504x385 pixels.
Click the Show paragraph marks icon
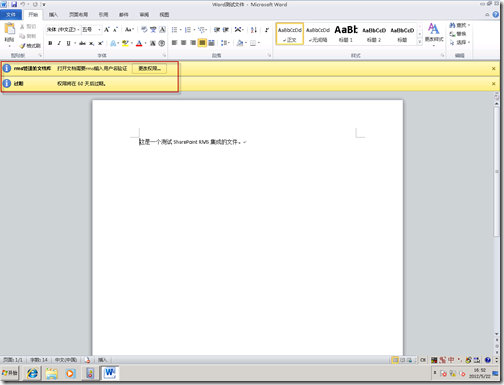[x=267, y=30]
